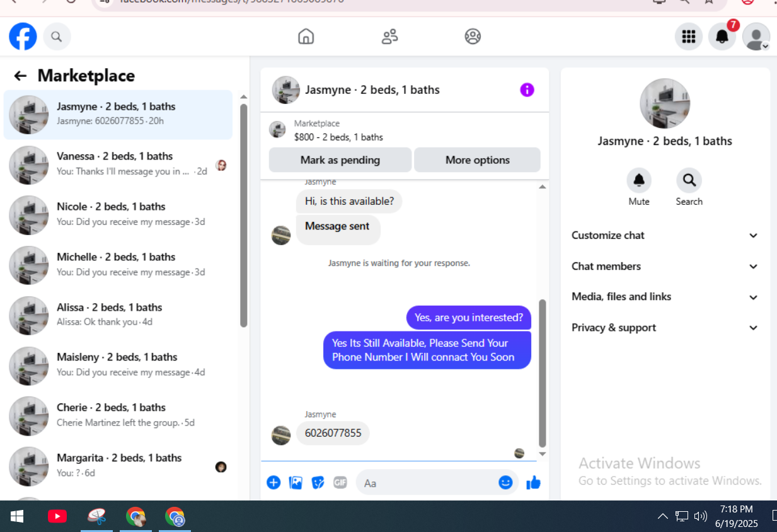Mute the chat with the bell icon

coord(639,180)
